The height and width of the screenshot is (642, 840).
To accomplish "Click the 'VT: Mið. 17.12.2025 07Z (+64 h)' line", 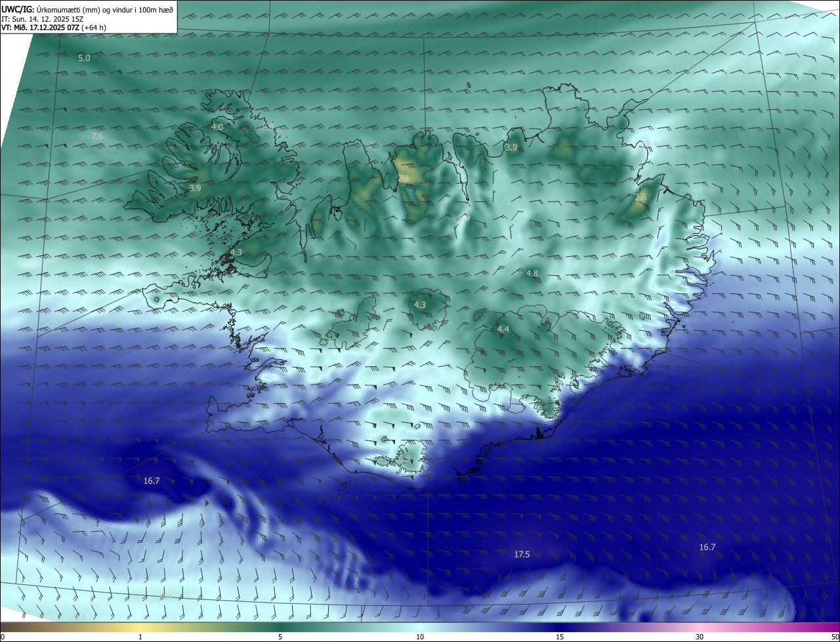I will (54, 28).
